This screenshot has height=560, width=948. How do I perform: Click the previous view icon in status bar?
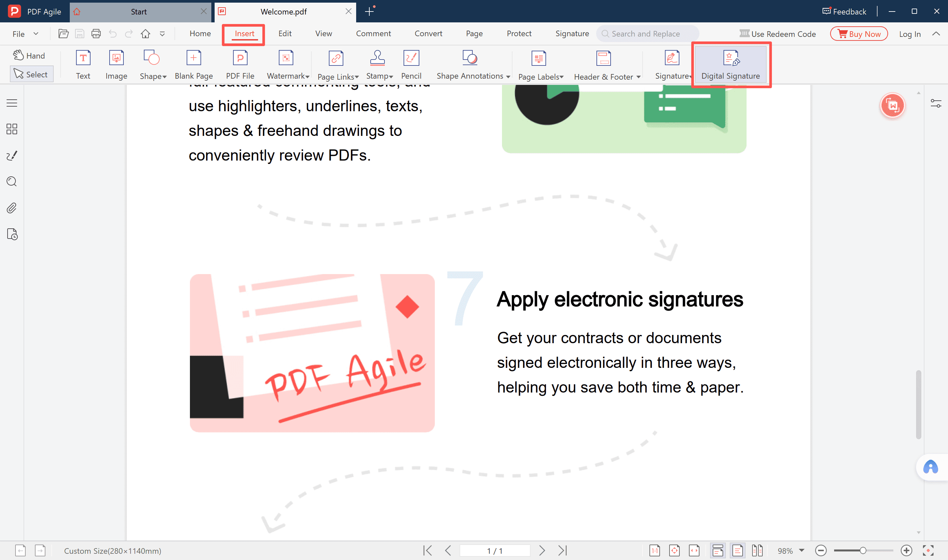point(20,550)
